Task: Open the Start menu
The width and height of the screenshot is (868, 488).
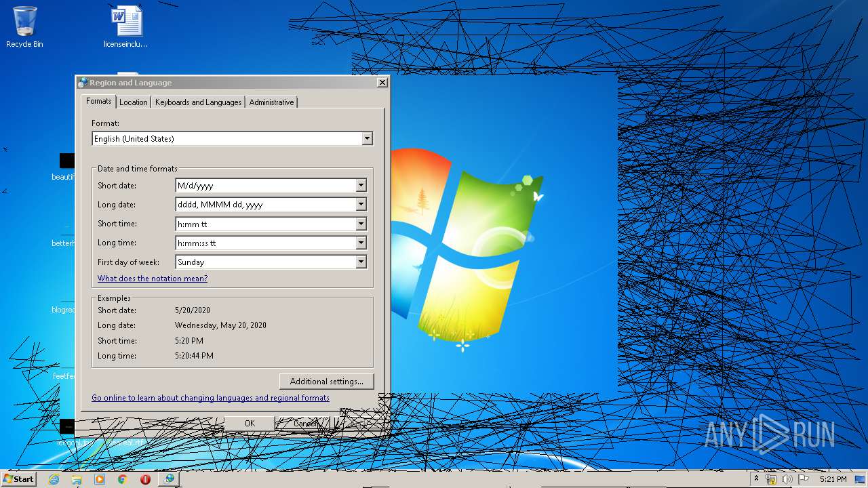Action: [x=19, y=479]
